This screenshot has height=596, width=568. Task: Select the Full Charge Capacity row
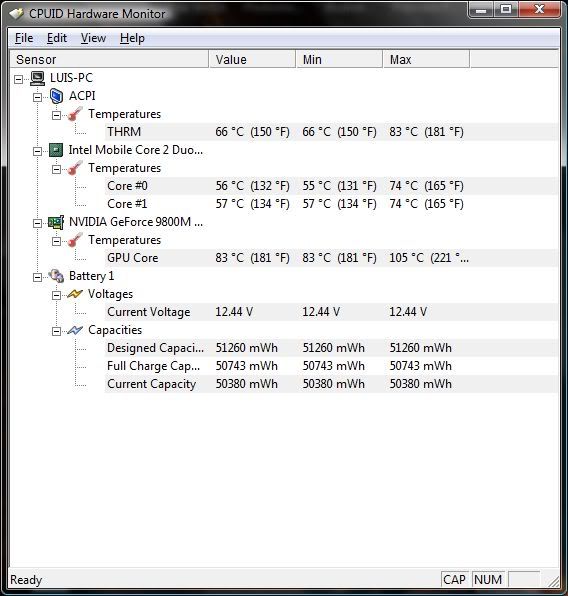point(331,366)
